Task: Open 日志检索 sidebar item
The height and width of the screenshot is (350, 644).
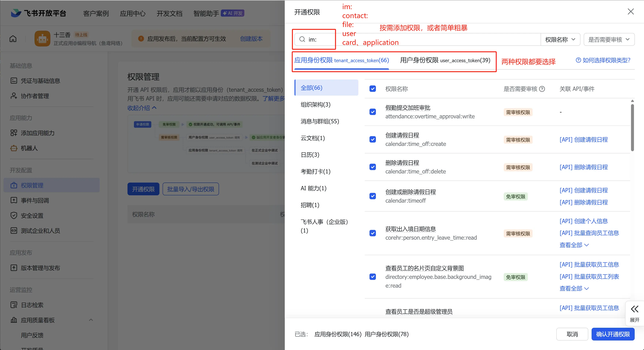Action: tap(32, 305)
